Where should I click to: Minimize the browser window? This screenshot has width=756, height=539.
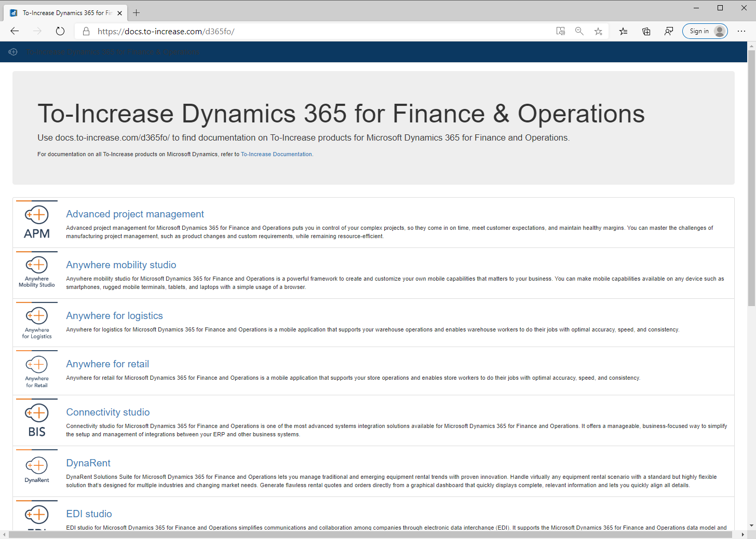point(696,8)
